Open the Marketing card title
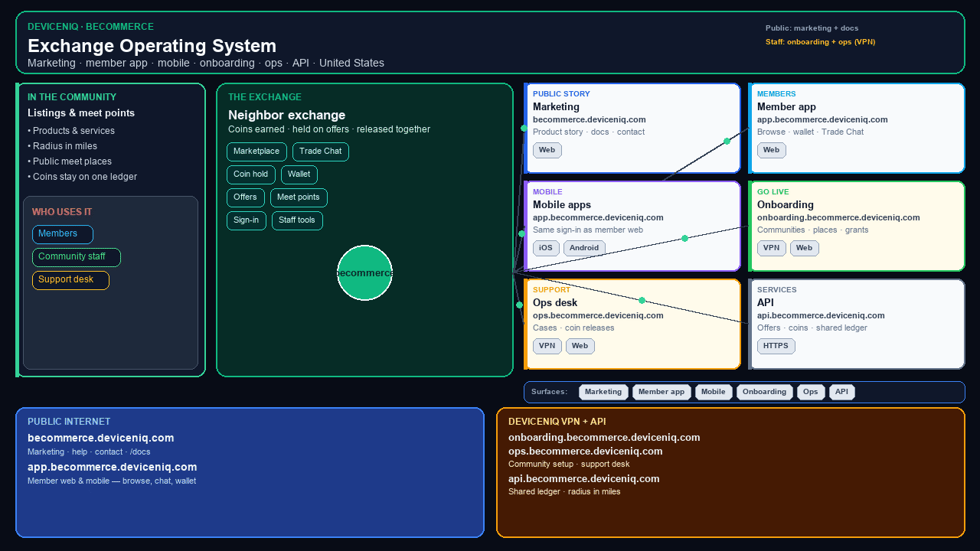Viewport: 980px width, 551px height. (x=556, y=107)
